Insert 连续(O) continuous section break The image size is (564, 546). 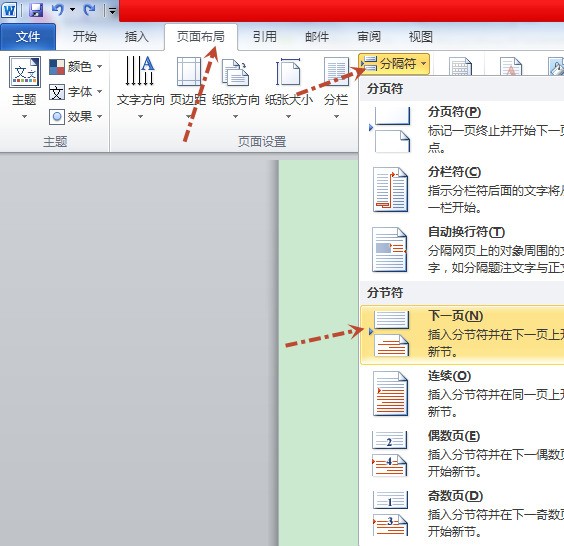462,394
